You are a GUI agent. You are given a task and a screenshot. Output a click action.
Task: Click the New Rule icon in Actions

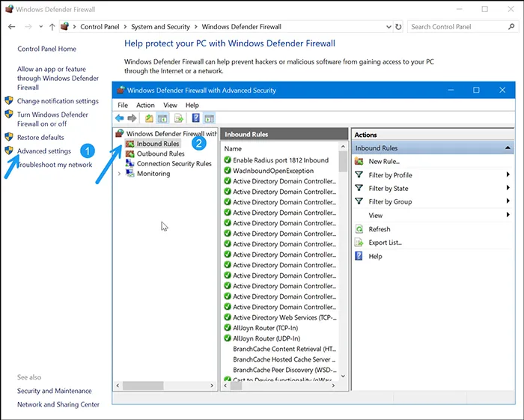click(359, 161)
